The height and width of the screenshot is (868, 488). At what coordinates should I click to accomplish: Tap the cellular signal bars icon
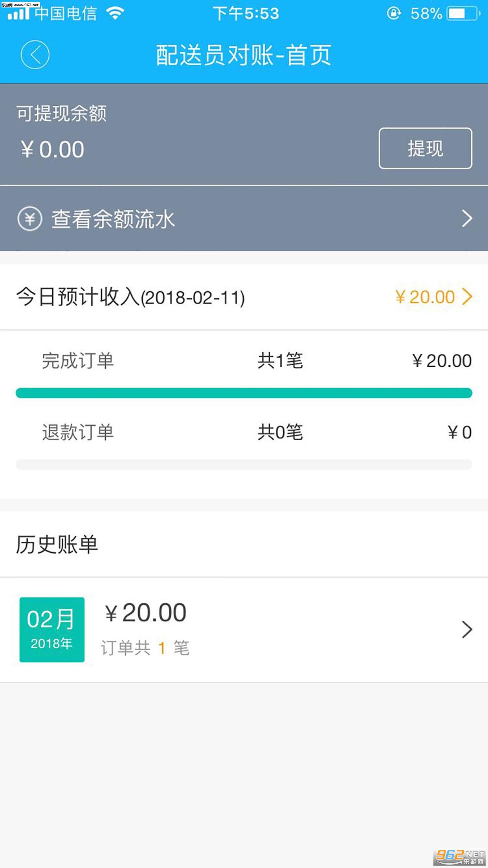(x=18, y=14)
